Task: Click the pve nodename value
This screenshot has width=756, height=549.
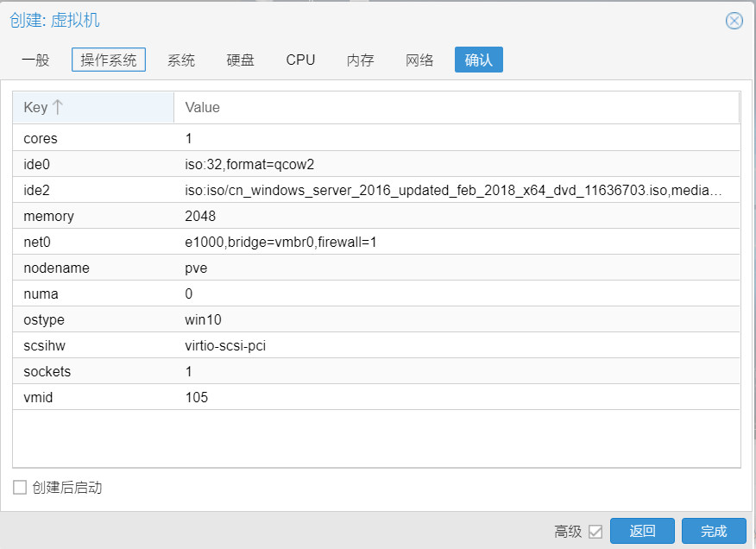Action: [x=196, y=268]
